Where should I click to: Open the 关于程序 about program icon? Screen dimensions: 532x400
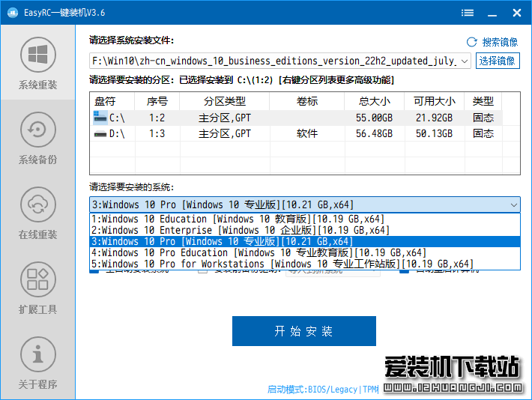tap(38, 354)
